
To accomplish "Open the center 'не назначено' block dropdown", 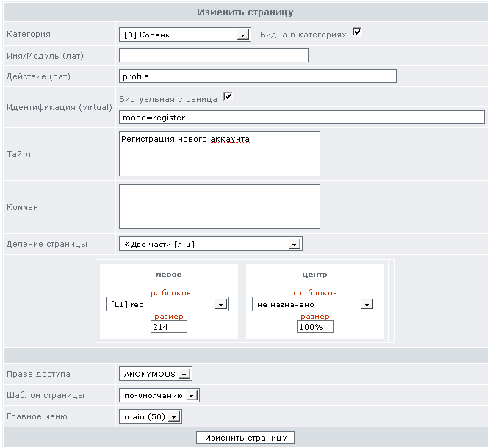I will [x=314, y=304].
